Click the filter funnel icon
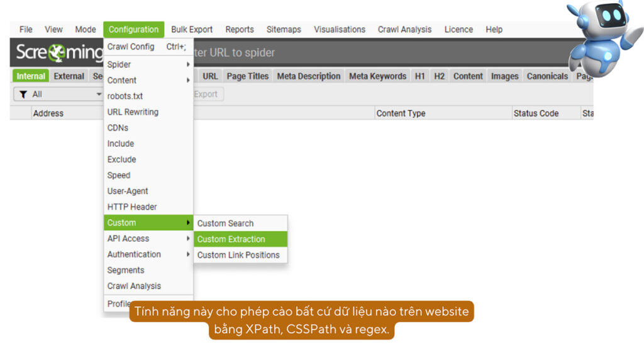The width and height of the screenshot is (644, 352). (23, 94)
